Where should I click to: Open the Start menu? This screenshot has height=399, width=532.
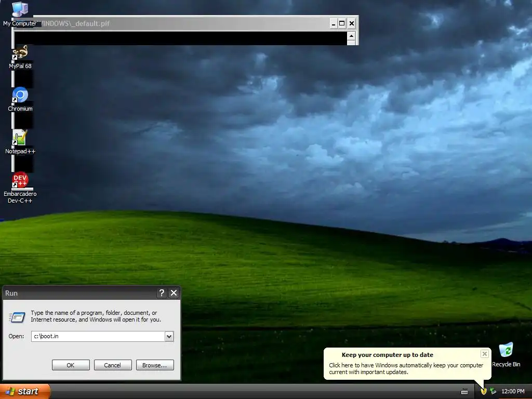(25, 391)
